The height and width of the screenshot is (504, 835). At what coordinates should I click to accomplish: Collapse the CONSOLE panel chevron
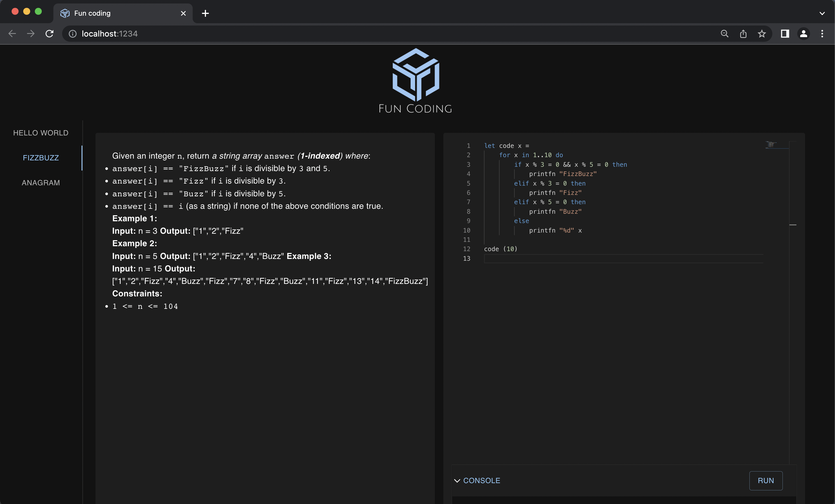(457, 480)
